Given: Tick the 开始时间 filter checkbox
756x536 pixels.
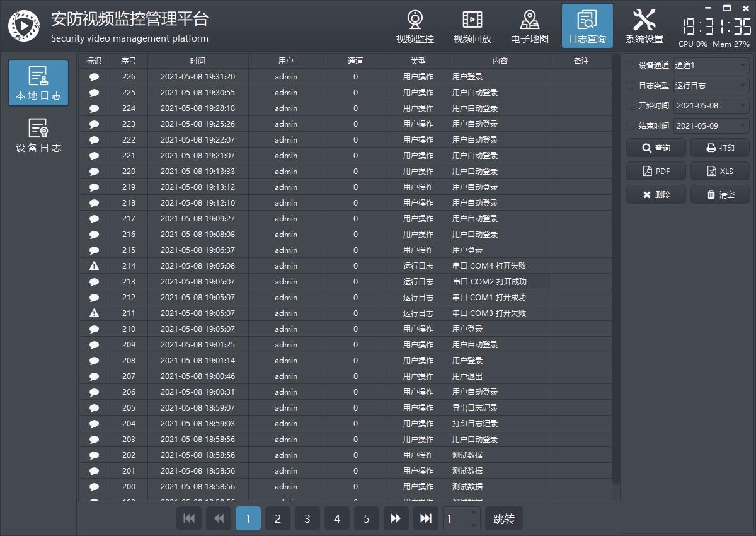Looking at the screenshot, I should tap(631, 106).
